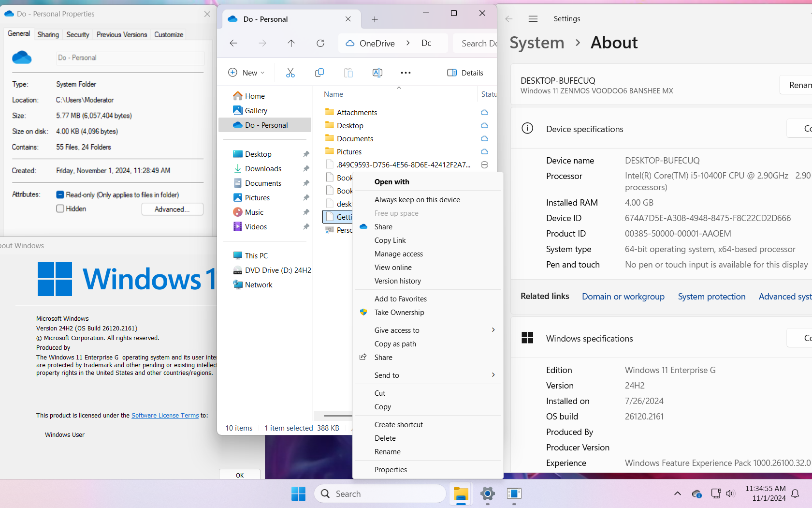Switch to the Sharing tab

(48, 34)
